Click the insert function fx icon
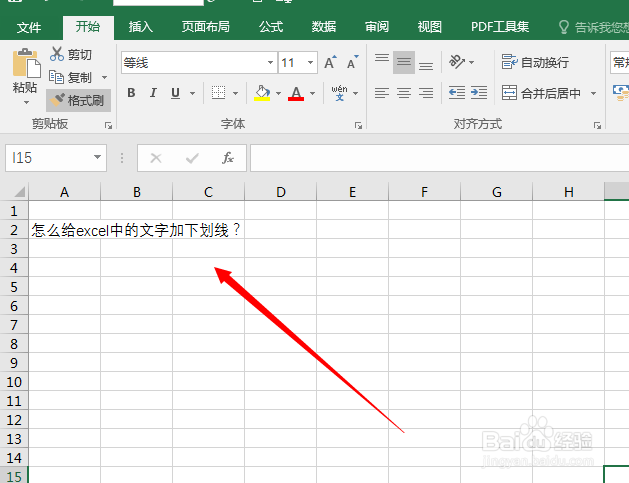This screenshot has width=629, height=483. (x=227, y=158)
